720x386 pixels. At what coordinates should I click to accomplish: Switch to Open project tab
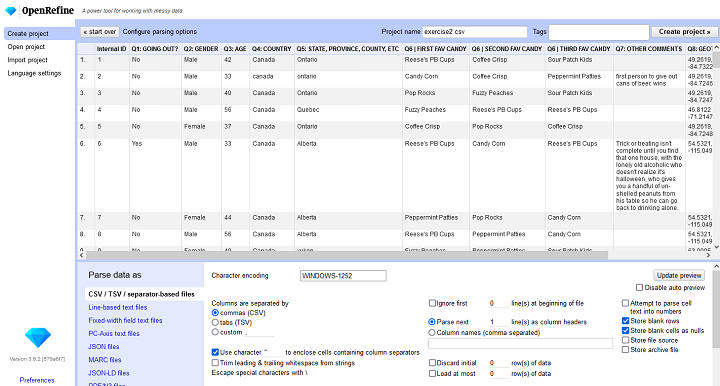[x=26, y=47]
